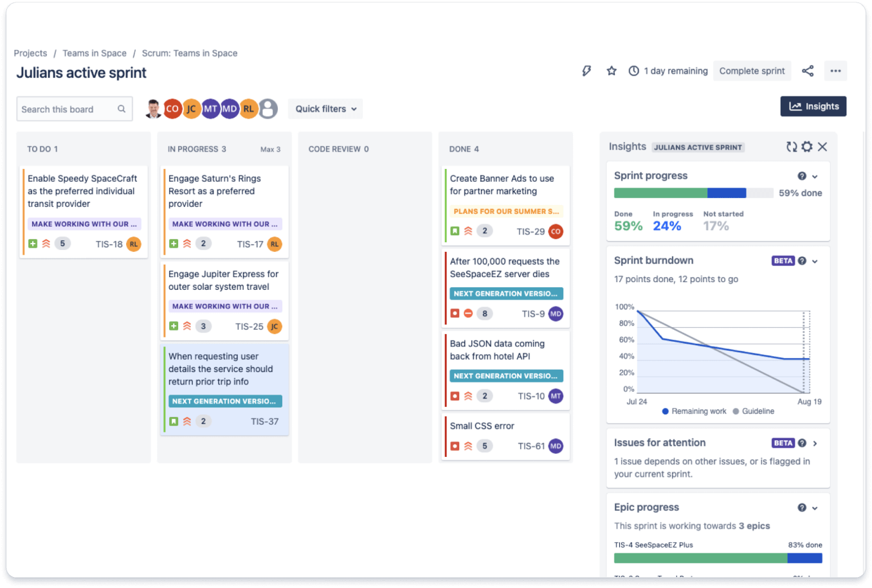The image size is (872, 588).
Task: Click the CO avatar in the board header
Action: point(172,108)
